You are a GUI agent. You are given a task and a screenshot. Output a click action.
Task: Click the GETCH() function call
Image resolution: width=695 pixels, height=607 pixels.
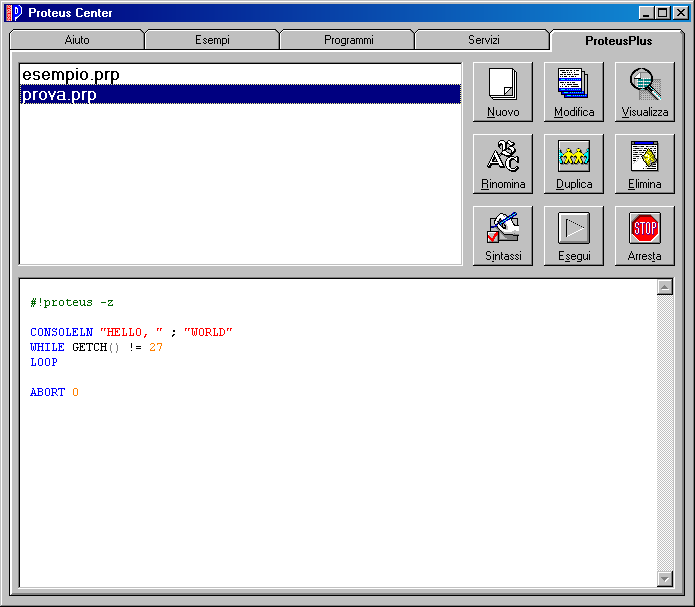coord(95,347)
